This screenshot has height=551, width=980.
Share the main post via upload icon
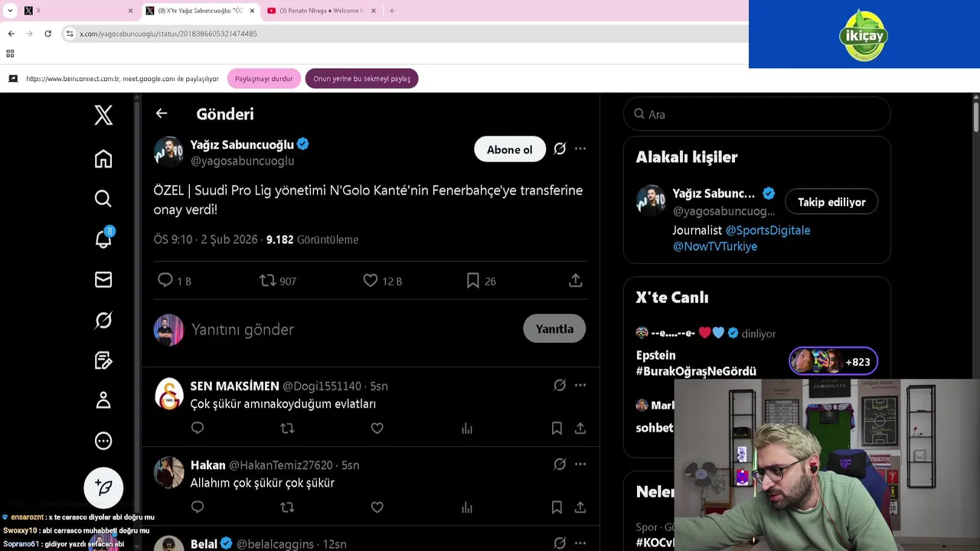click(576, 281)
